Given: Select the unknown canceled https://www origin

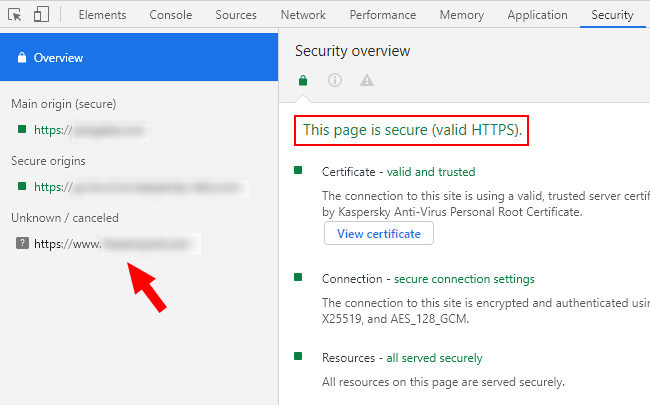Looking at the screenshot, I should (117, 244).
